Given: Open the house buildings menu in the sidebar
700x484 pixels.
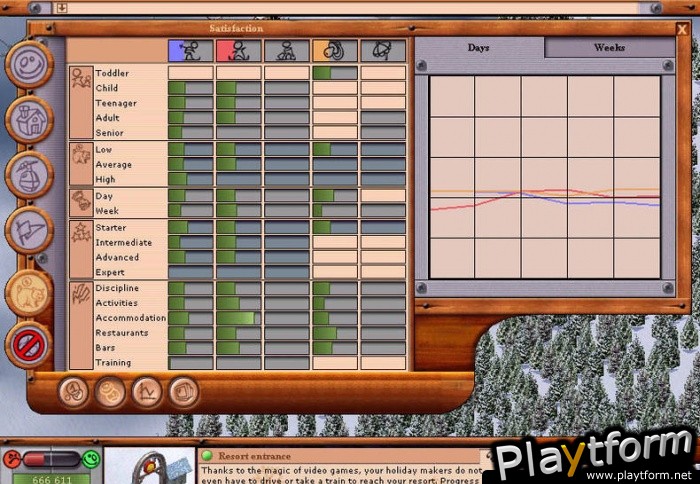Looking at the screenshot, I should point(29,120).
